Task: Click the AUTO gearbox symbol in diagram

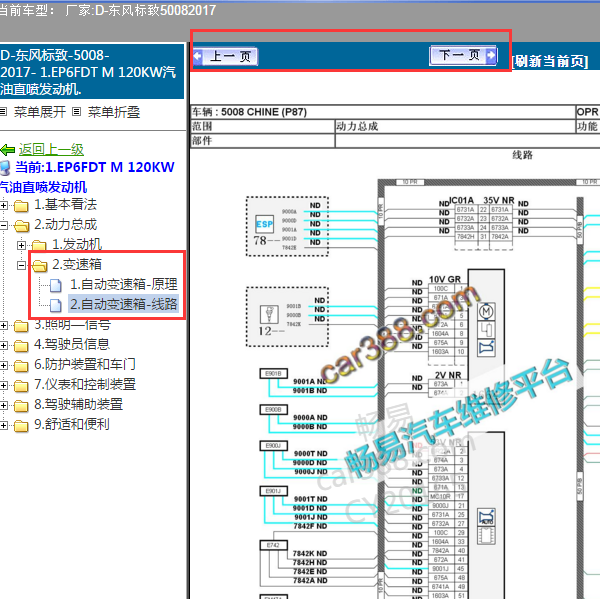Action: coord(486,517)
